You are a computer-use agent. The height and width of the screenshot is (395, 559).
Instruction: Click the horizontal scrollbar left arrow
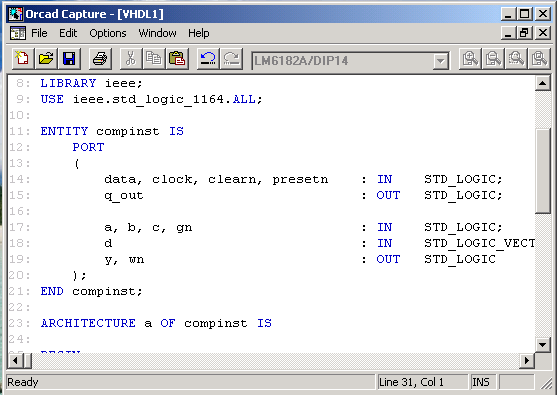(x=15, y=360)
